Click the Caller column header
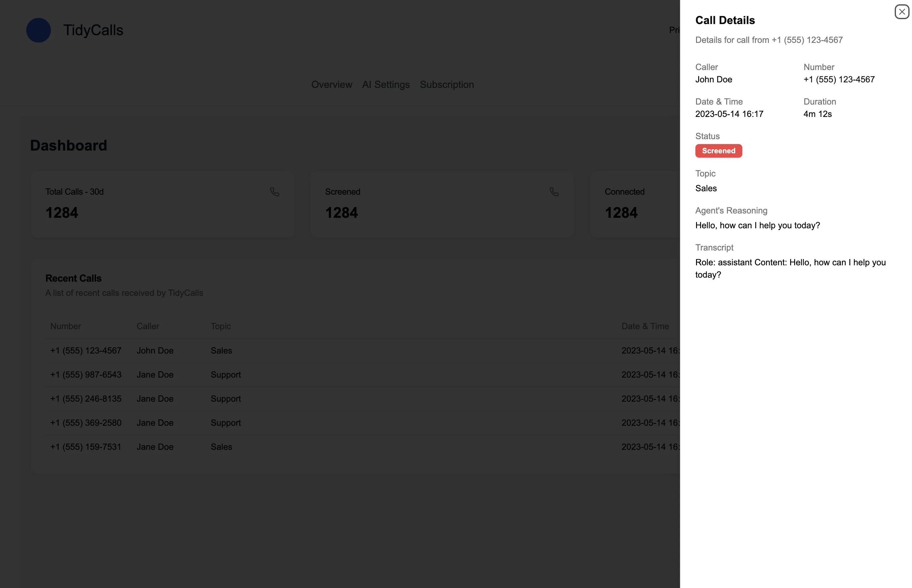The image size is (912, 588). (147, 326)
